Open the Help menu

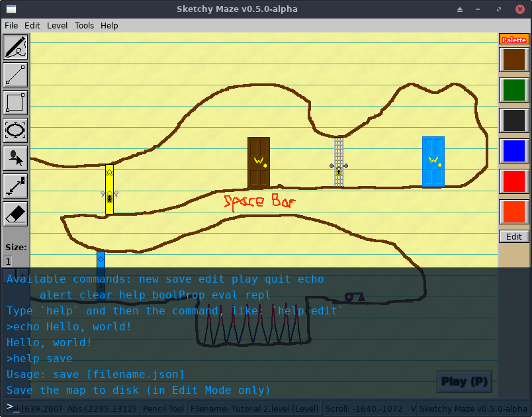(109, 25)
